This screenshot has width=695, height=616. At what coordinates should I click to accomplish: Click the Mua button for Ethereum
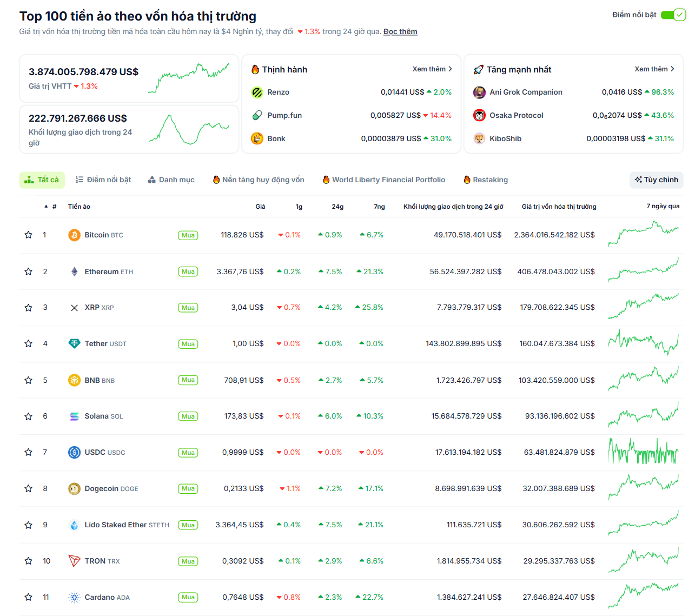tap(188, 271)
